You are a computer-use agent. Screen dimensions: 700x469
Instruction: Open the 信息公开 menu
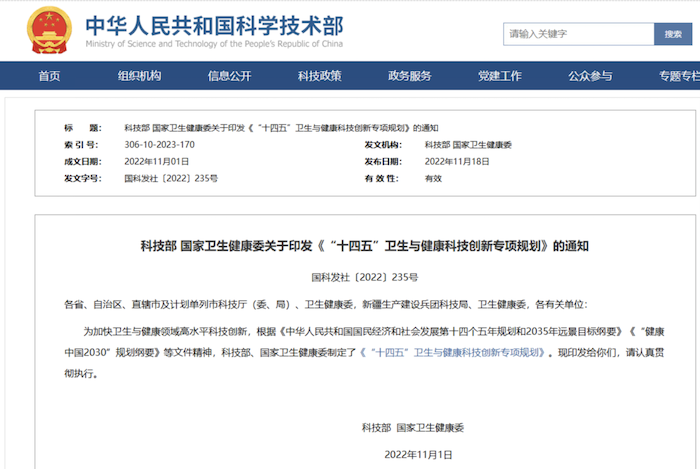pyautogui.click(x=229, y=76)
